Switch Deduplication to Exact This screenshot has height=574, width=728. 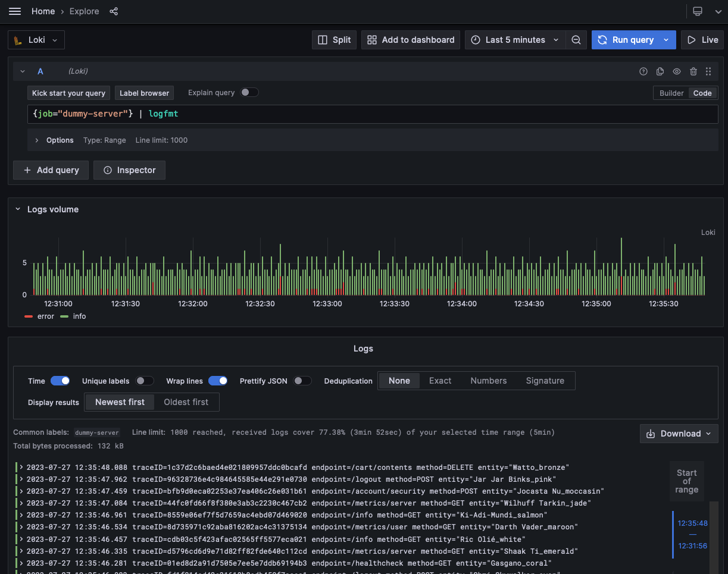440,381
